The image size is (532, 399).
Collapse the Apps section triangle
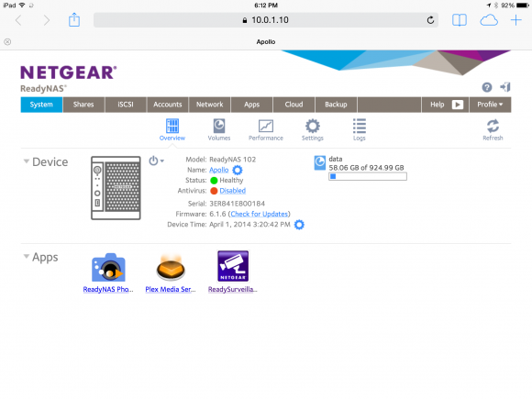point(26,256)
